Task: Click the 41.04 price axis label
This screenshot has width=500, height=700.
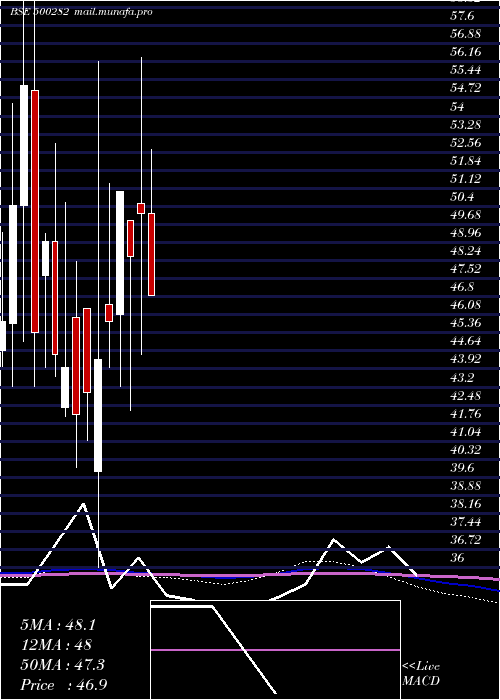Action: [466, 432]
